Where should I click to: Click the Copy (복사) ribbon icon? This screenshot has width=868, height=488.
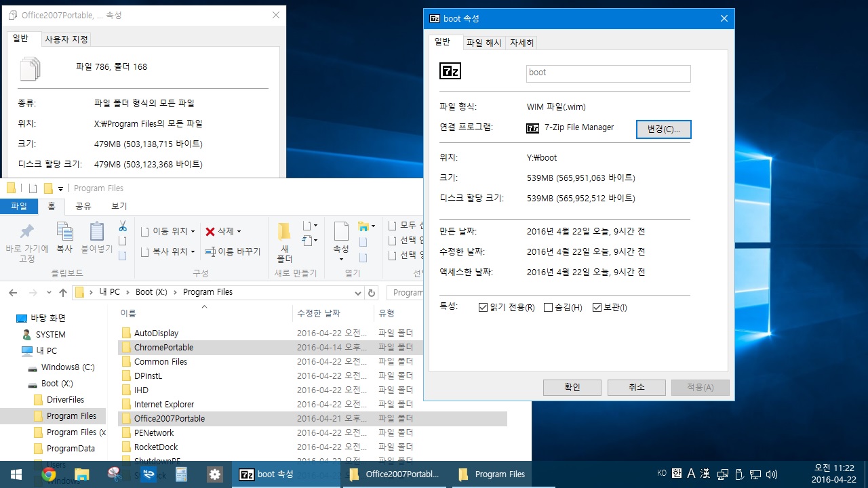point(64,232)
